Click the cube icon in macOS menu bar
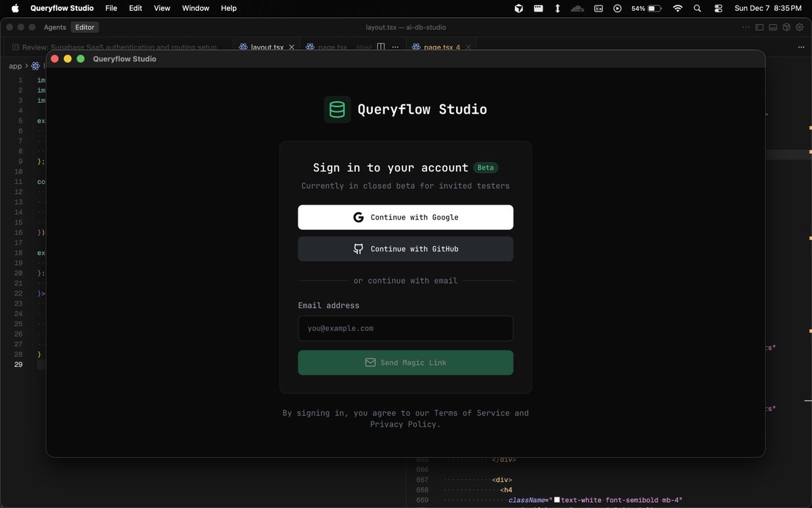Image resolution: width=812 pixels, height=508 pixels. [x=518, y=8]
